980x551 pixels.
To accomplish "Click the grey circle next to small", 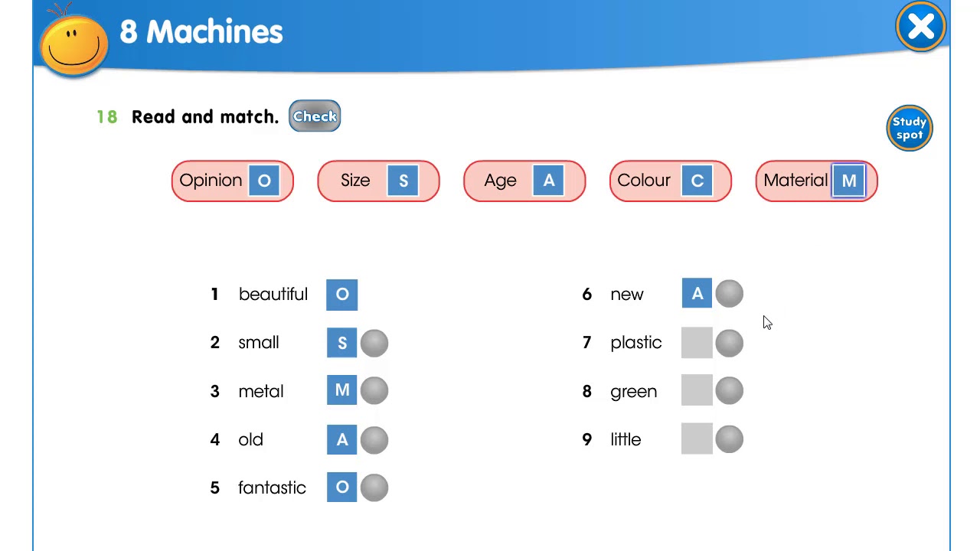I will pyautogui.click(x=374, y=343).
